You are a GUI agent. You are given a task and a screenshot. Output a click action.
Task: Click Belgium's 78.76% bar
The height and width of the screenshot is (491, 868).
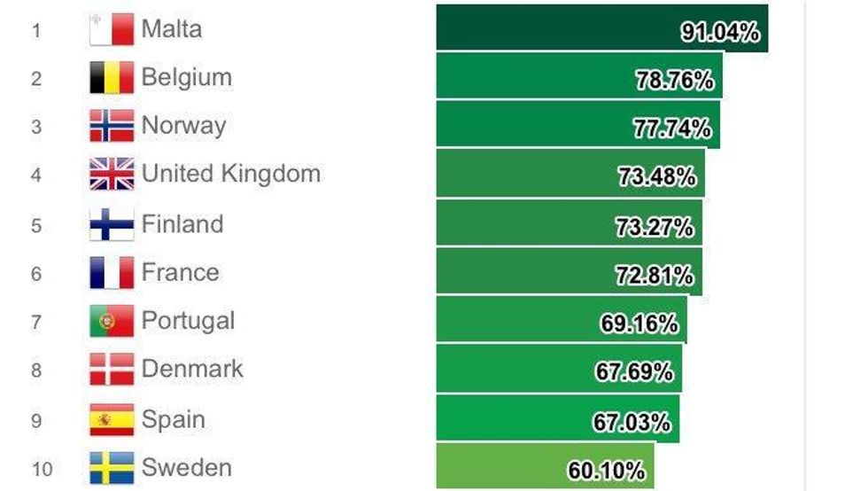578,76
